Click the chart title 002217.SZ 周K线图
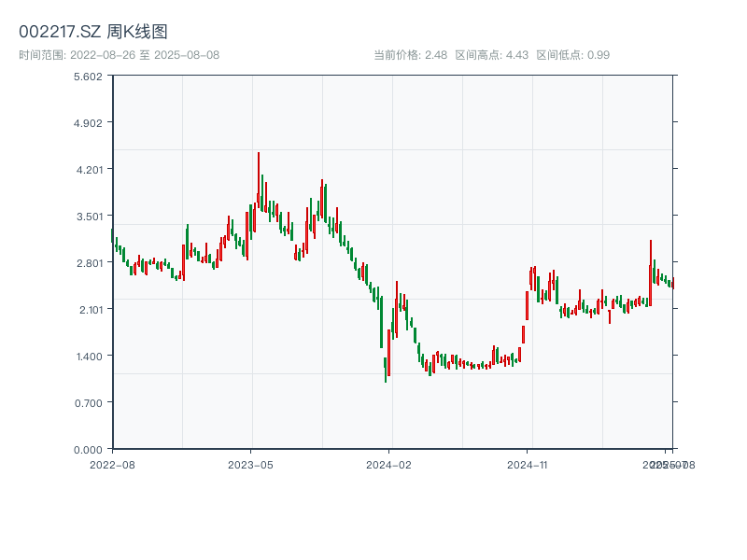 [93, 32]
